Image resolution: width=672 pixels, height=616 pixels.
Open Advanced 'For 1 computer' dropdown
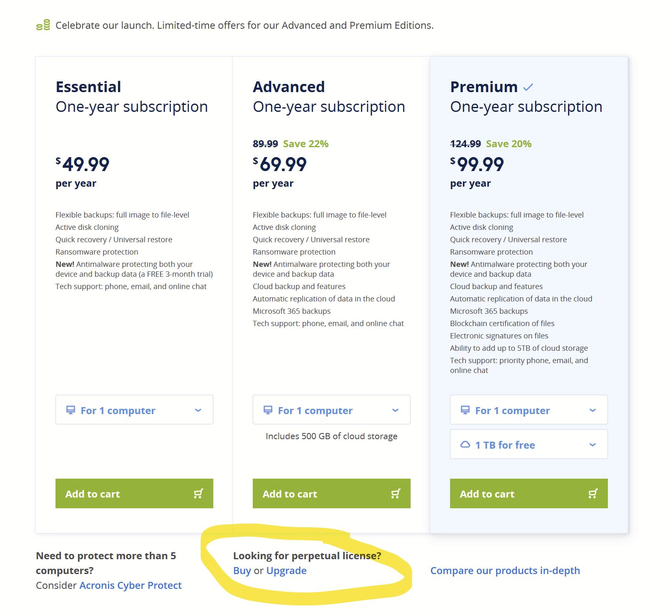[x=395, y=410]
